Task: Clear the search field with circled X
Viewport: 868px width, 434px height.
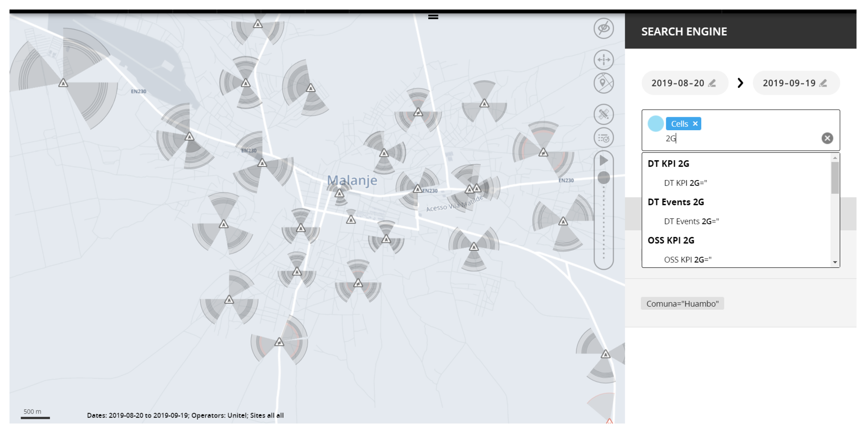Action: pos(827,138)
